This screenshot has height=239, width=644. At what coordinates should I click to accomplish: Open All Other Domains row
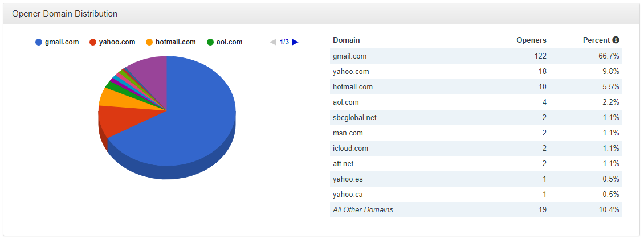tap(363, 209)
